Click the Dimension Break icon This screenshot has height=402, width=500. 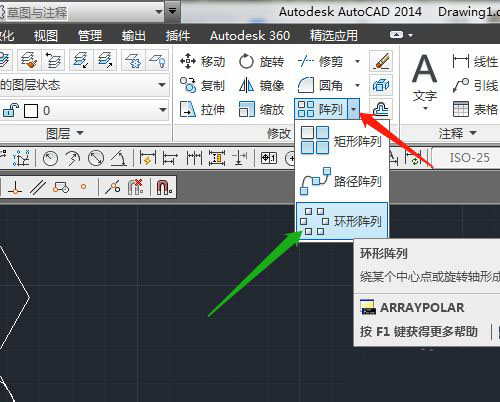240,158
